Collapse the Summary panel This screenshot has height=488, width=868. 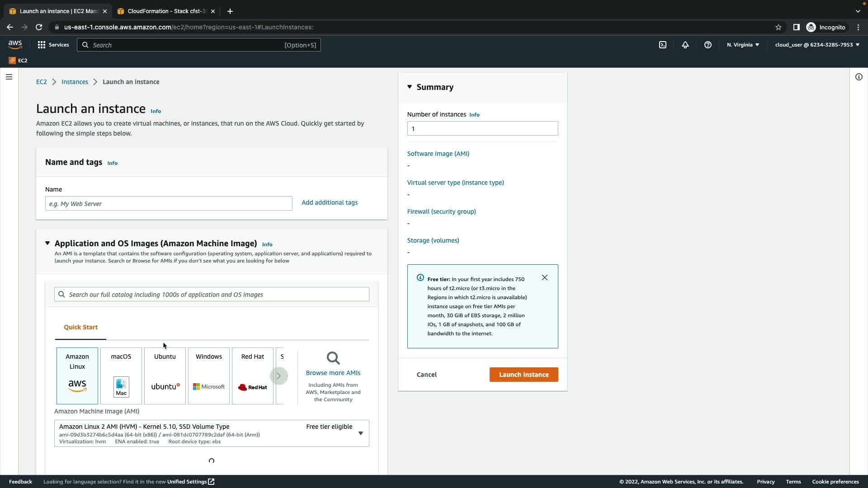tap(410, 87)
